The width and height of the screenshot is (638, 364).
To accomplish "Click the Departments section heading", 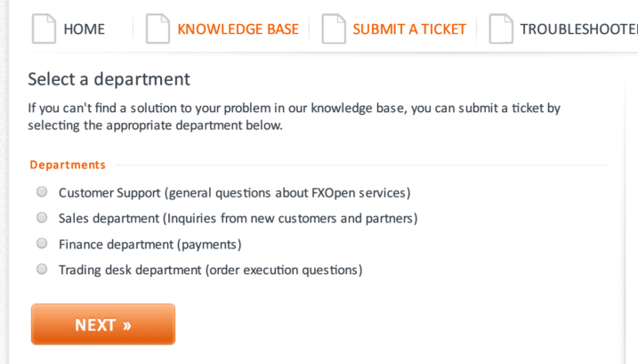I will [68, 165].
